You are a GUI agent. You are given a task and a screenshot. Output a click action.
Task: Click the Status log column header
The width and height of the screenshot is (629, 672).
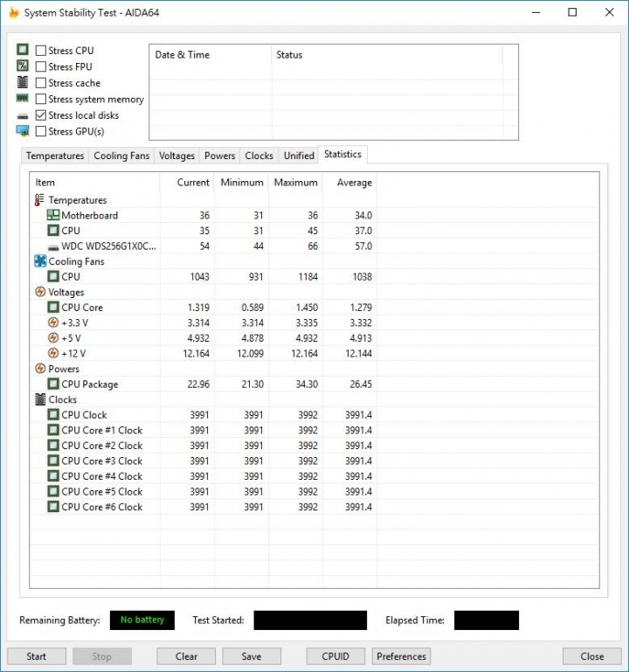click(x=387, y=55)
